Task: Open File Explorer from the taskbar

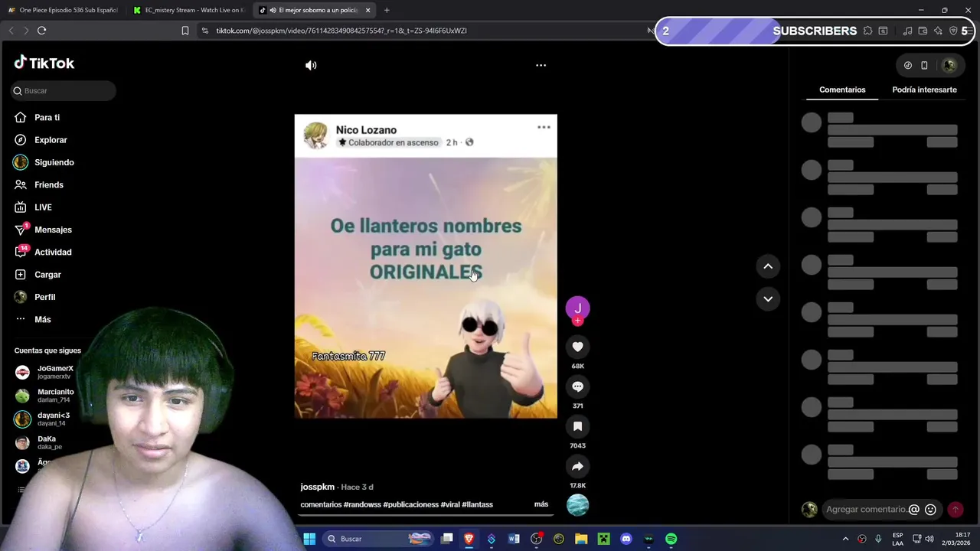Action: point(581,539)
